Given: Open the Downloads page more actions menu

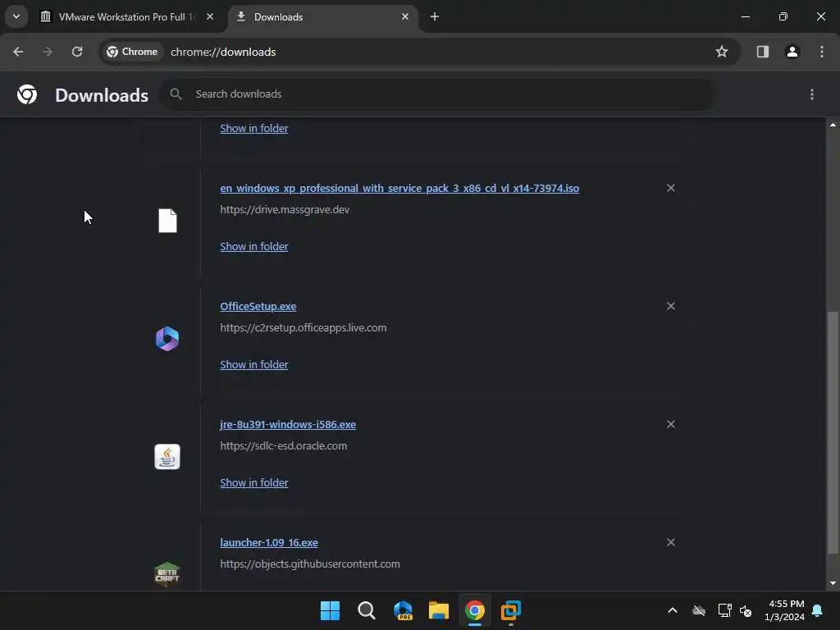Looking at the screenshot, I should click(x=811, y=95).
